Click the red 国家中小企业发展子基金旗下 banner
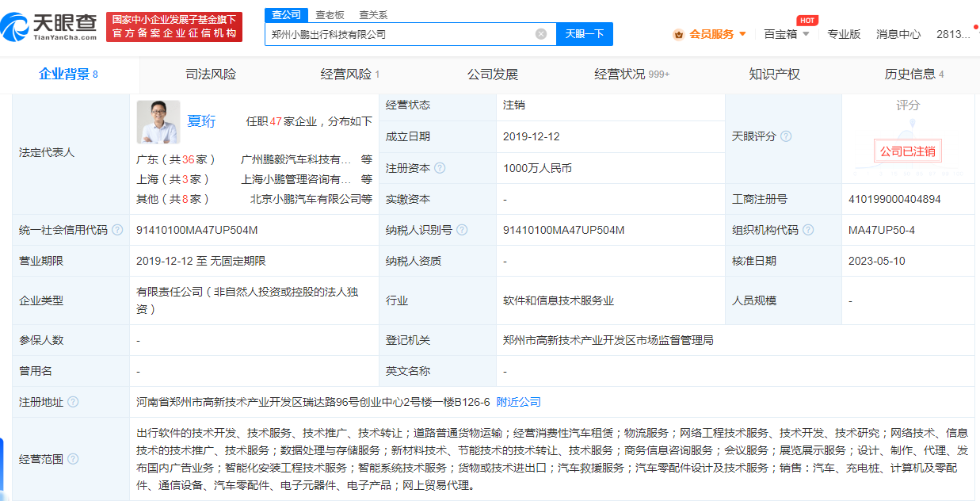Image resolution: width=980 pixels, height=501 pixels. (174, 27)
